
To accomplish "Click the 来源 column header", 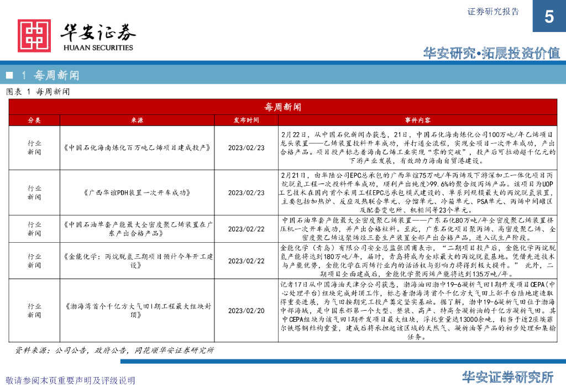I will click(137, 120).
